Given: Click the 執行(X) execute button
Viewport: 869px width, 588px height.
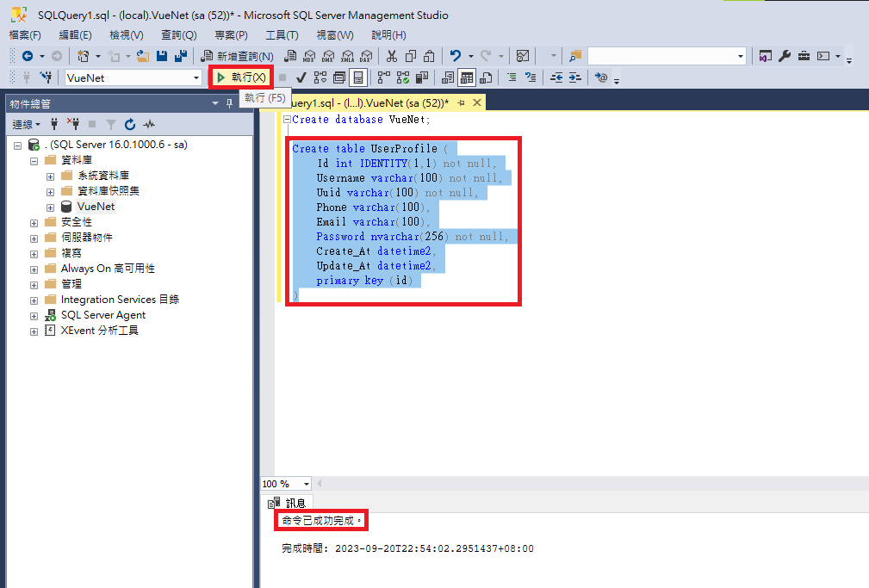Looking at the screenshot, I should [241, 77].
